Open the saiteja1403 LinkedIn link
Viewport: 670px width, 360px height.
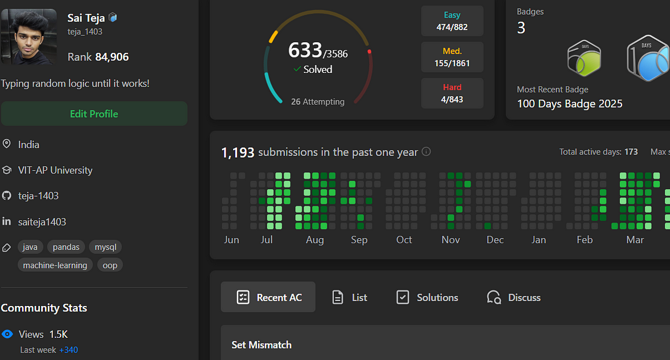coord(42,222)
